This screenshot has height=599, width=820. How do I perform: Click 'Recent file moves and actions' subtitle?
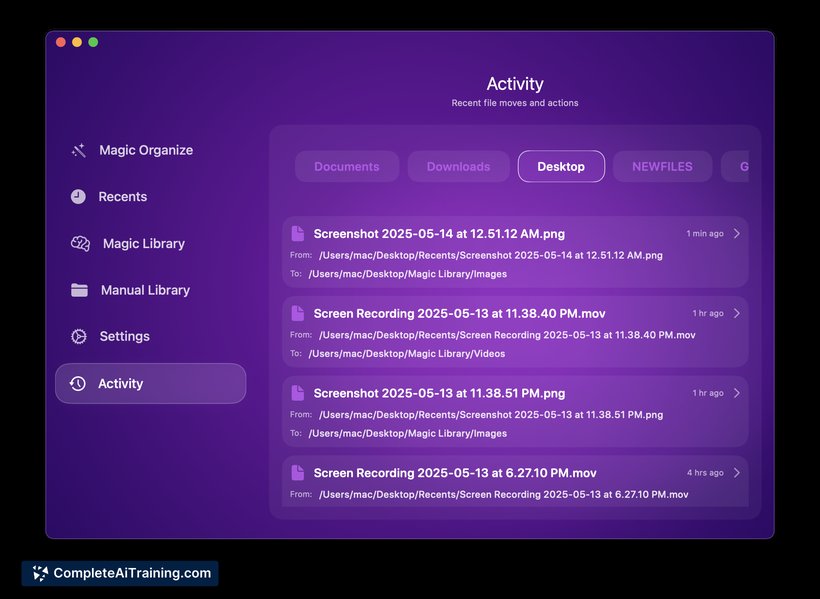pyautogui.click(x=515, y=103)
